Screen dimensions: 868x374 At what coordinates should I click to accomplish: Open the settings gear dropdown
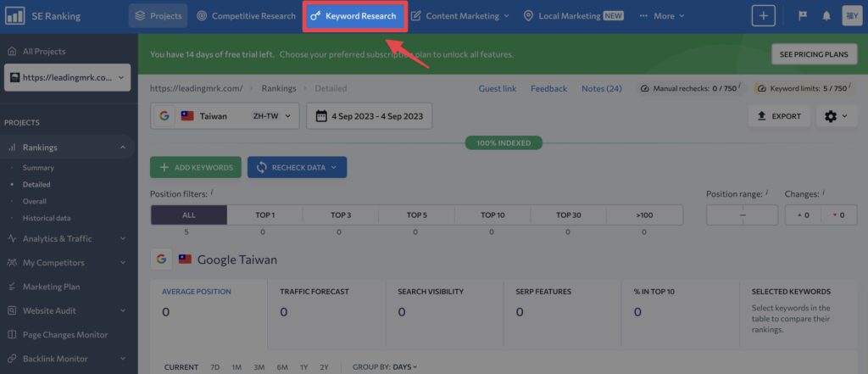click(836, 116)
